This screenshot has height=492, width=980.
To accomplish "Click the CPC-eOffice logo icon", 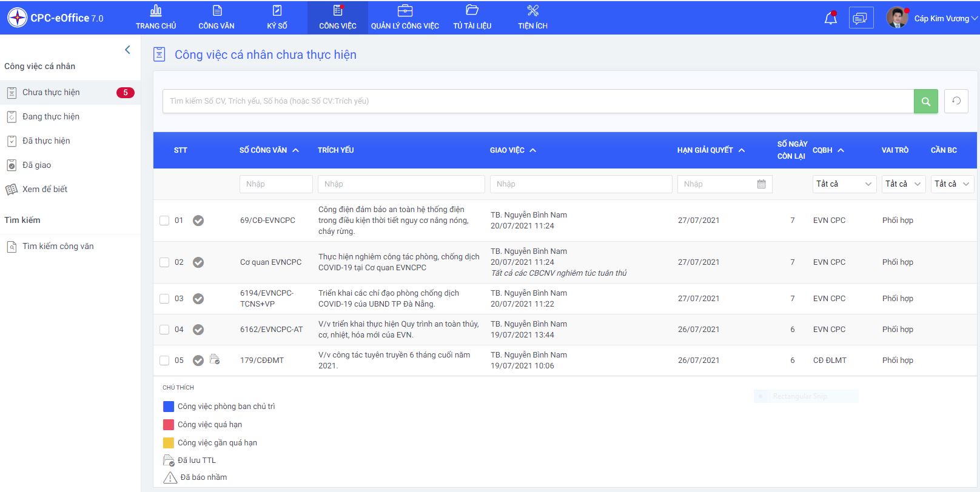I will [x=17, y=18].
